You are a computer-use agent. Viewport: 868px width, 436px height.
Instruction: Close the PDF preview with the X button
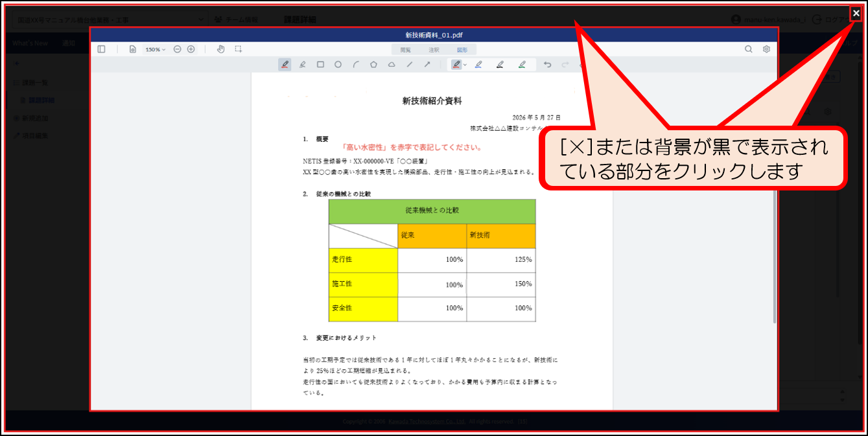tap(856, 13)
